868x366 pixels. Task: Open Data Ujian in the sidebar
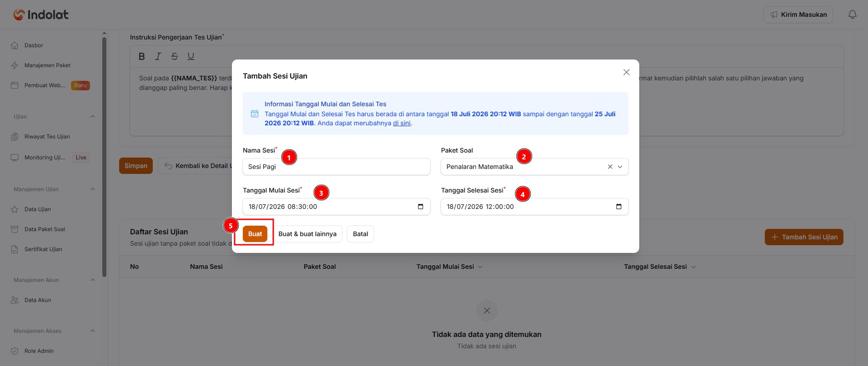38,209
